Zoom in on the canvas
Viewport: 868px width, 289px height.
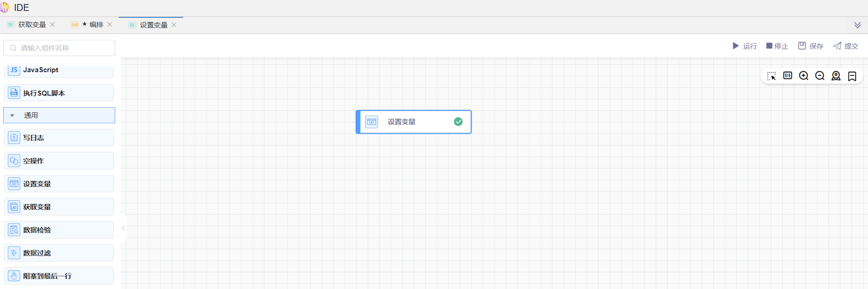tap(804, 75)
